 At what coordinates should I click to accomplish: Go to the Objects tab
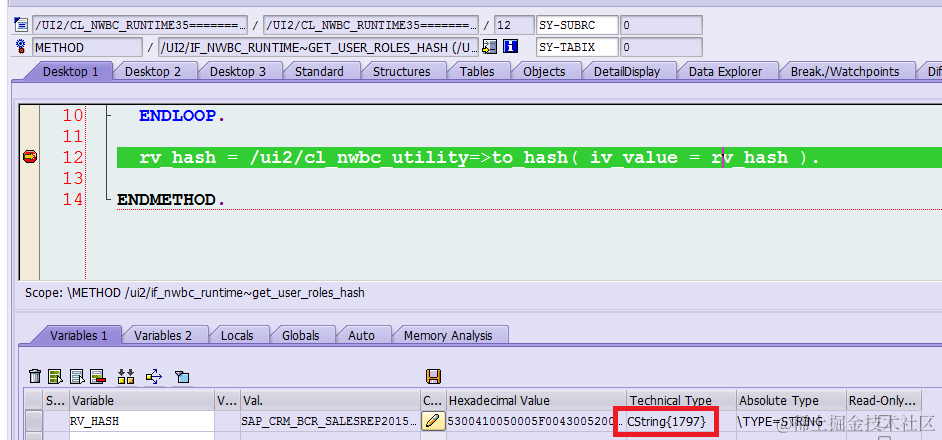pos(544,72)
